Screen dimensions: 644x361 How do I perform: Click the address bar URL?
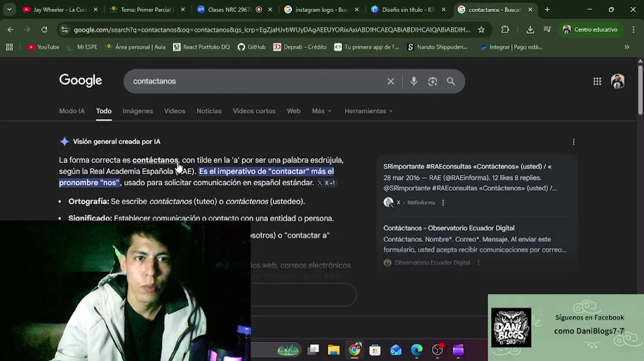271,30
